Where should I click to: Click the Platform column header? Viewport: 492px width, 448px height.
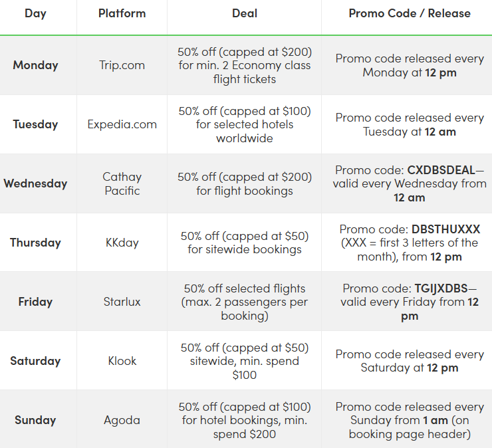click(x=122, y=13)
